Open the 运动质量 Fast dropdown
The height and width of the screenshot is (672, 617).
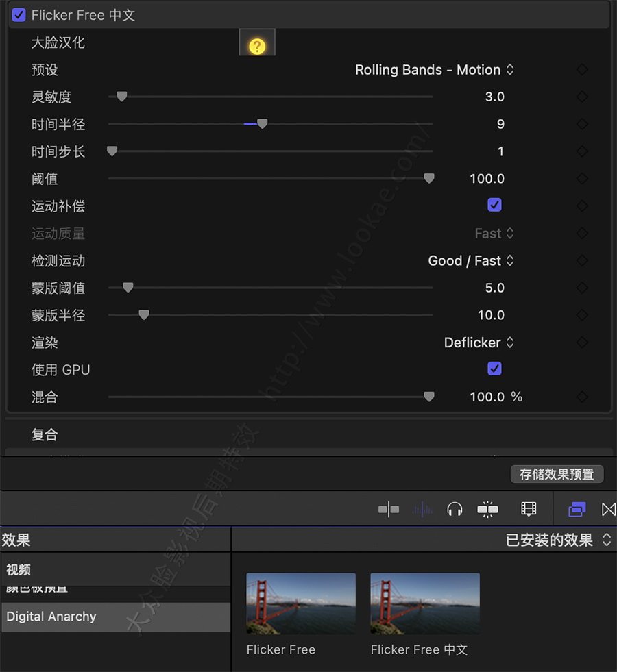click(494, 233)
